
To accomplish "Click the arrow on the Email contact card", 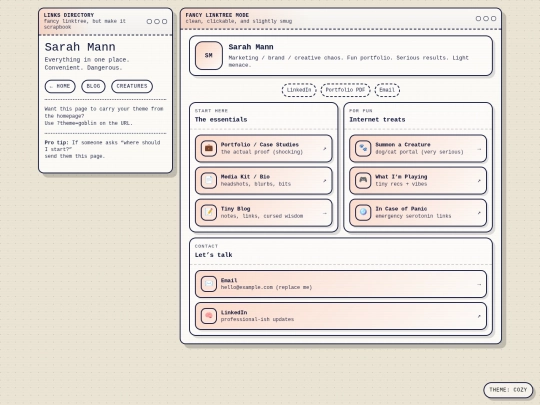I will coord(479,284).
